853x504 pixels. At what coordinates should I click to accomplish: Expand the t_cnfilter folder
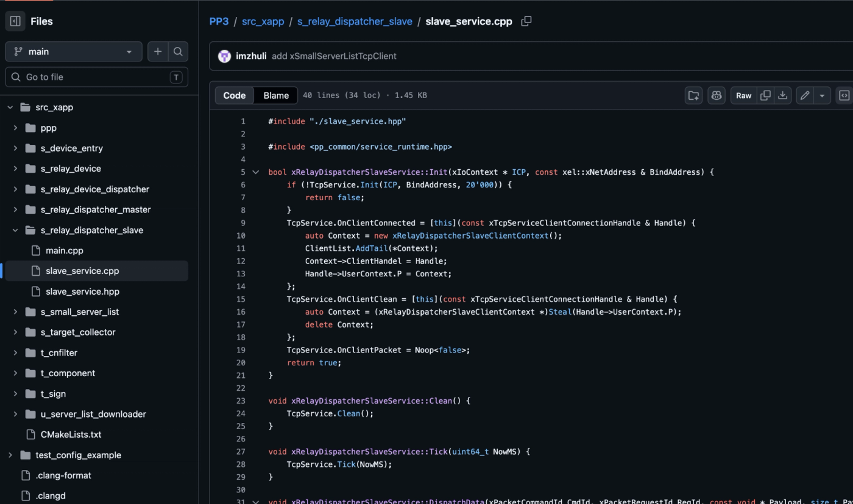[x=15, y=352]
